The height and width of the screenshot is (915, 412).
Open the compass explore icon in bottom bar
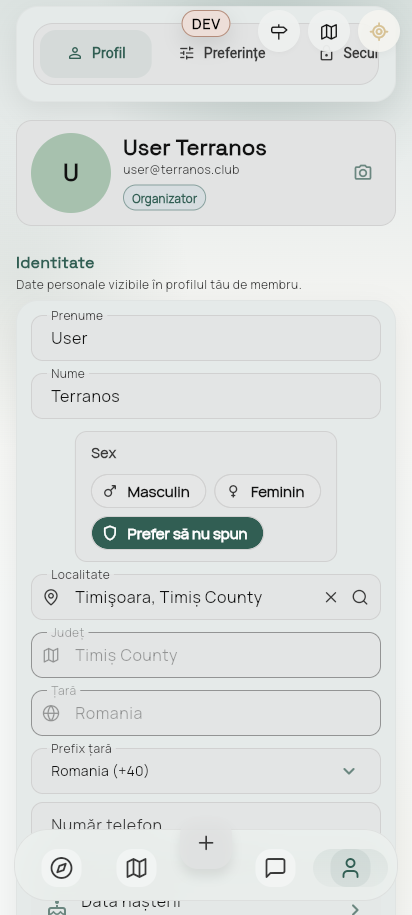tap(61, 868)
